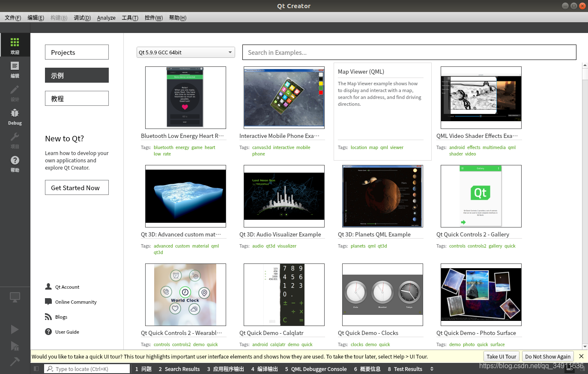Open the 控件(W) menu

pos(154,18)
